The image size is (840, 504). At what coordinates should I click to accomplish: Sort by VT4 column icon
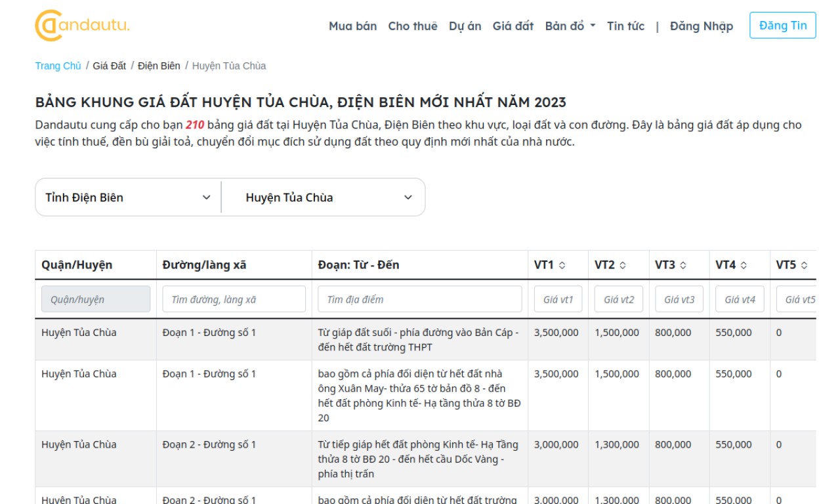pos(744,265)
